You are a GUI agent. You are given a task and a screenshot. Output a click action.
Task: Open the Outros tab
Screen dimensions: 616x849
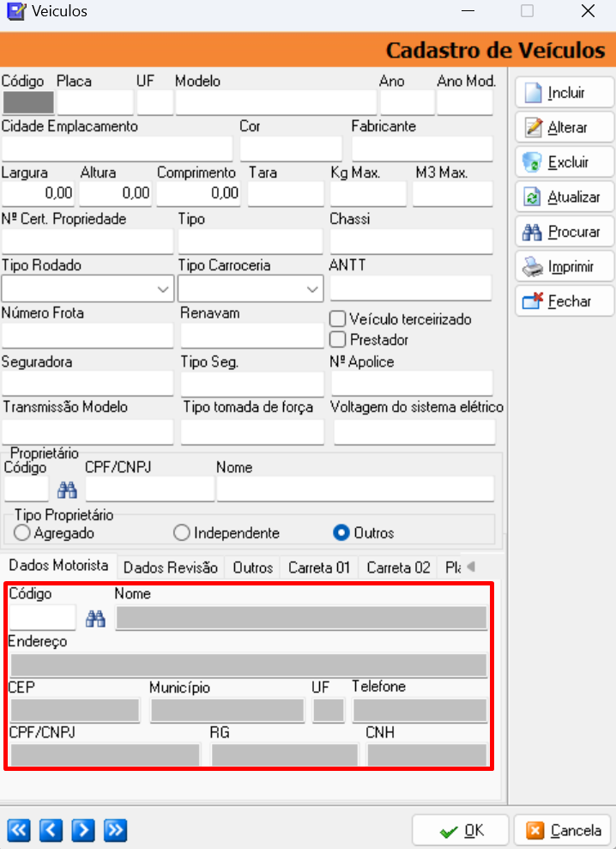(x=253, y=567)
